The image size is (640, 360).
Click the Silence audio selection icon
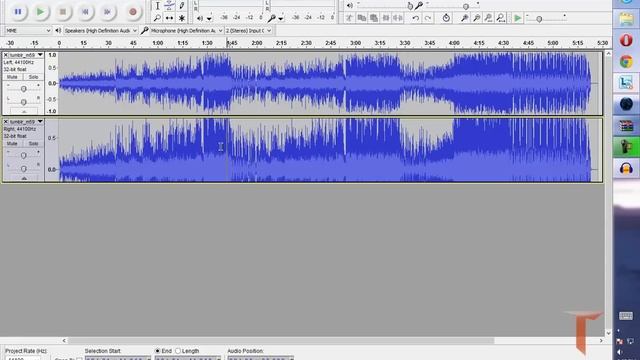pyautogui.click(x=398, y=18)
